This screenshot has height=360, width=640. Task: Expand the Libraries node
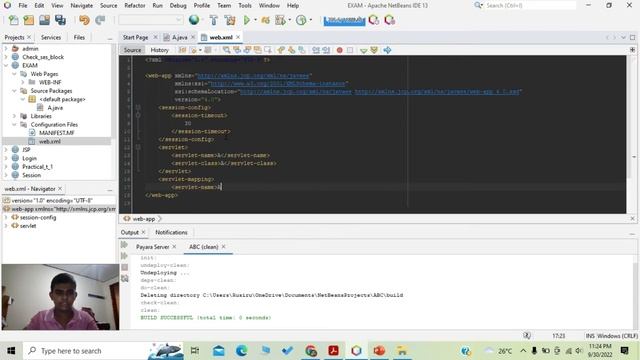click(14, 116)
